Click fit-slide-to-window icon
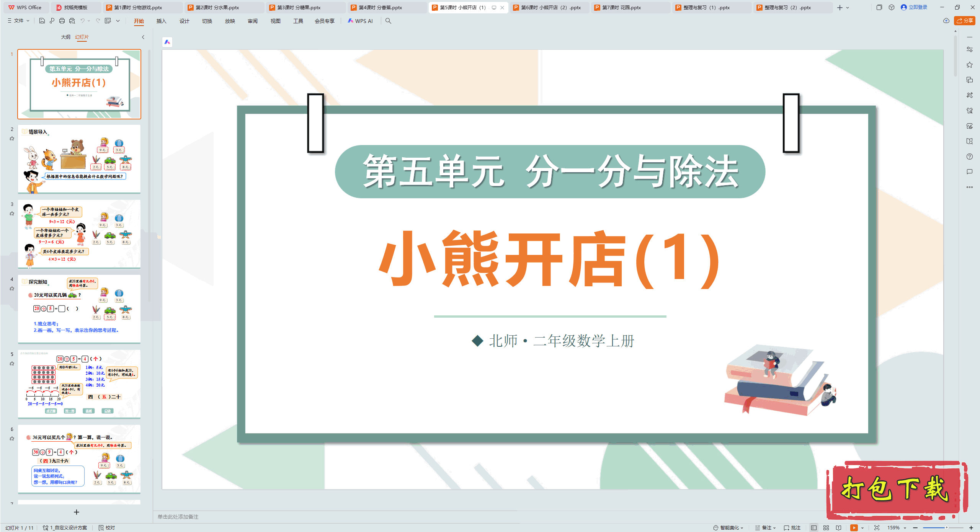The width and height of the screenshot is (980, 532). tap(877, 527)
